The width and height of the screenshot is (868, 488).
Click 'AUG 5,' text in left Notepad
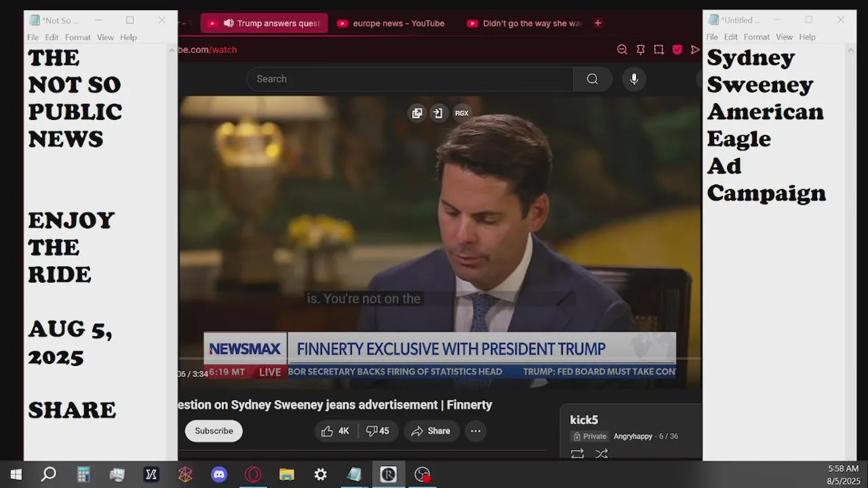(70, 330)
